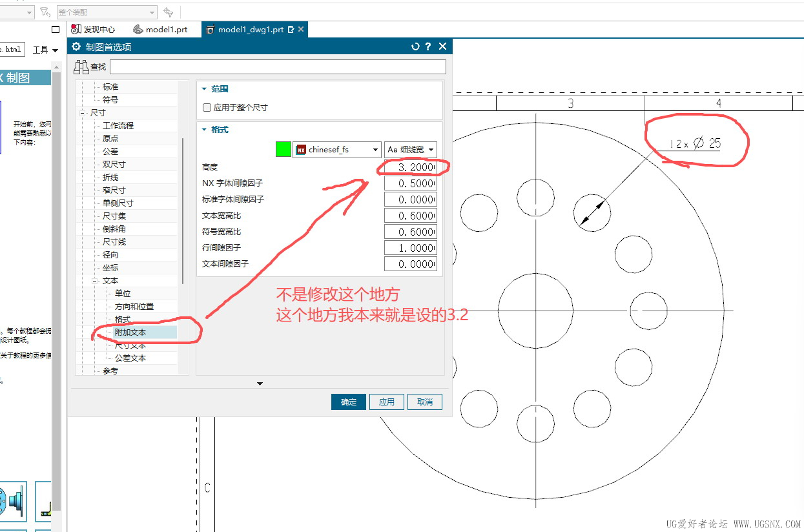Select 坐标 tree item
This screenshot has height=532, width=804.
110,268
